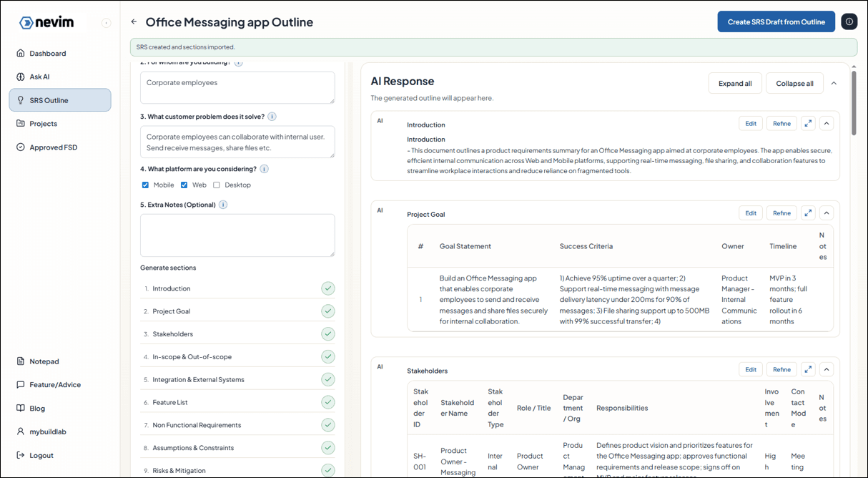868x478 pixels.
Task: Click the info icon beside platform question
Action: pos(264,169)
